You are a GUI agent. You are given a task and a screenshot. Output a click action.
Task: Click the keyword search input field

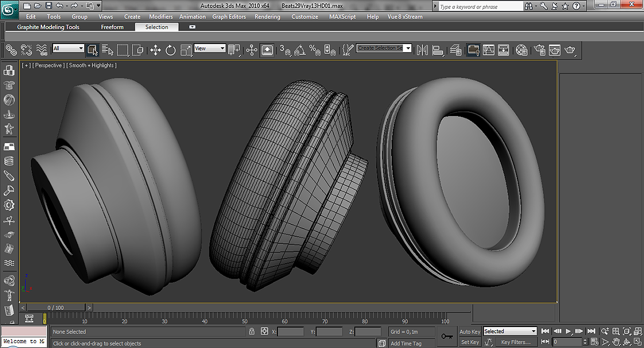[480, 6]
